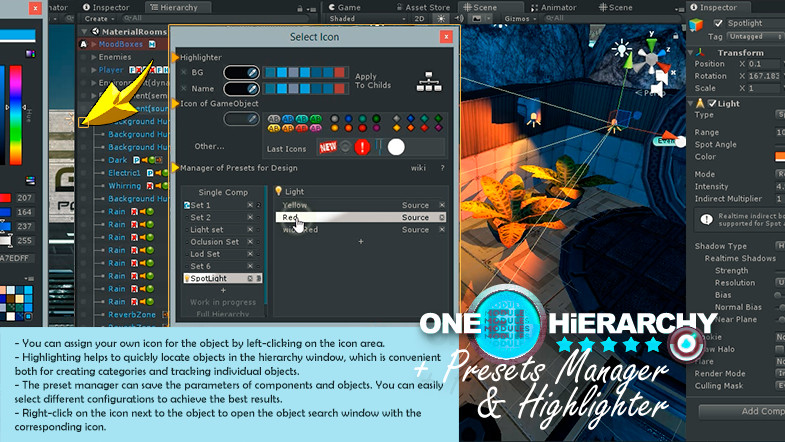Open the wiki link
Viewport: 785px width, 442px height.
click(419, 168)
